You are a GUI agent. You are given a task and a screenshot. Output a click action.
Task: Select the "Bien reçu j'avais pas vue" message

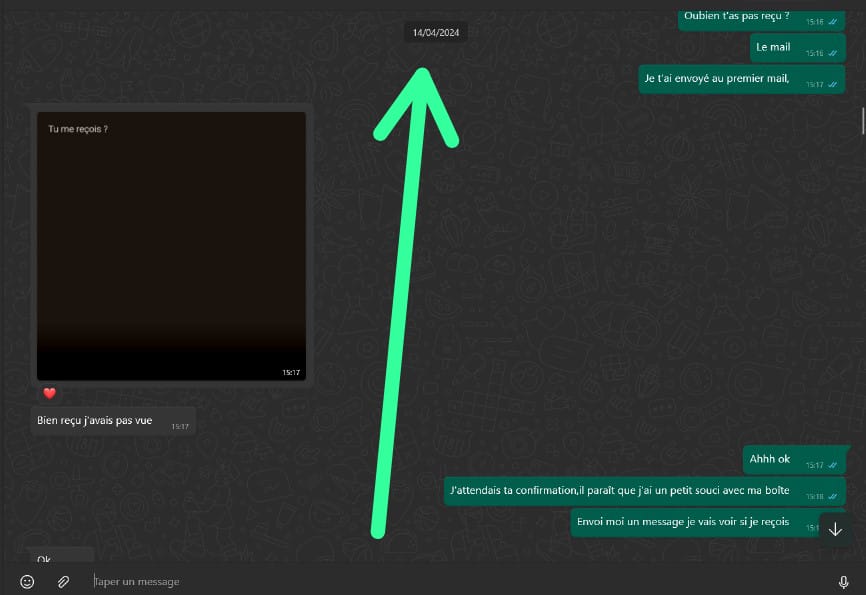point(95,421)
